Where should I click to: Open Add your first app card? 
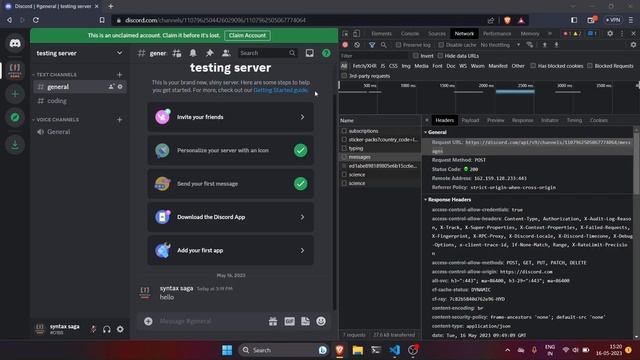coord(231,251)
